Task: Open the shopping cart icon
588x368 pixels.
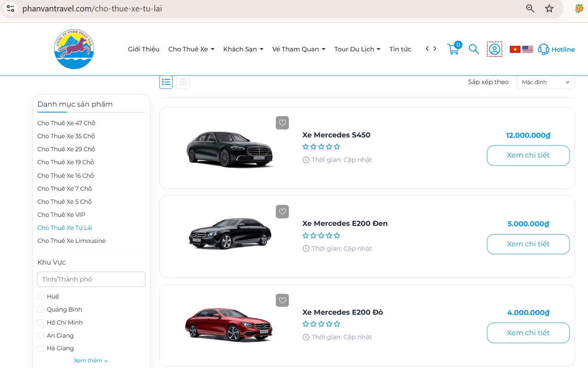Action: [454, 49]
